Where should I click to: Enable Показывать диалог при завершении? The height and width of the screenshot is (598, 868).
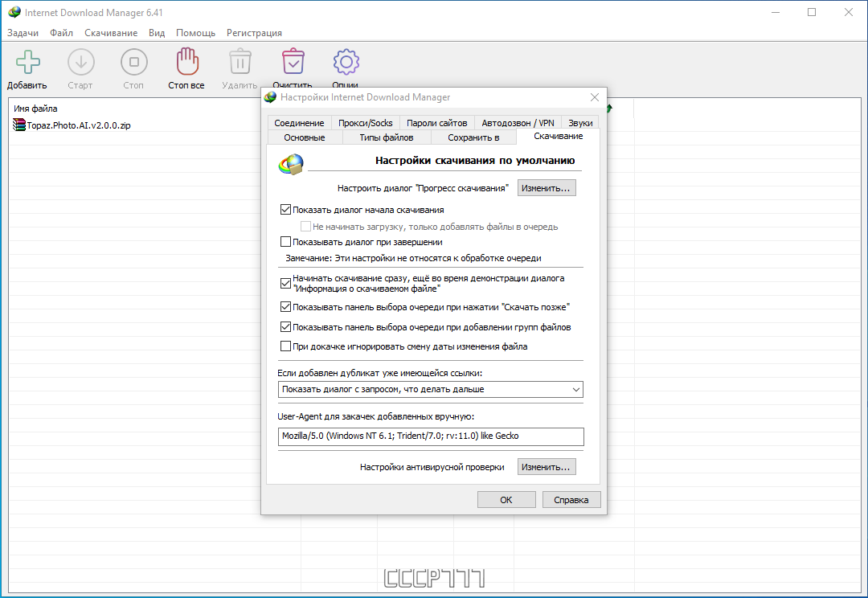[285, 242]
